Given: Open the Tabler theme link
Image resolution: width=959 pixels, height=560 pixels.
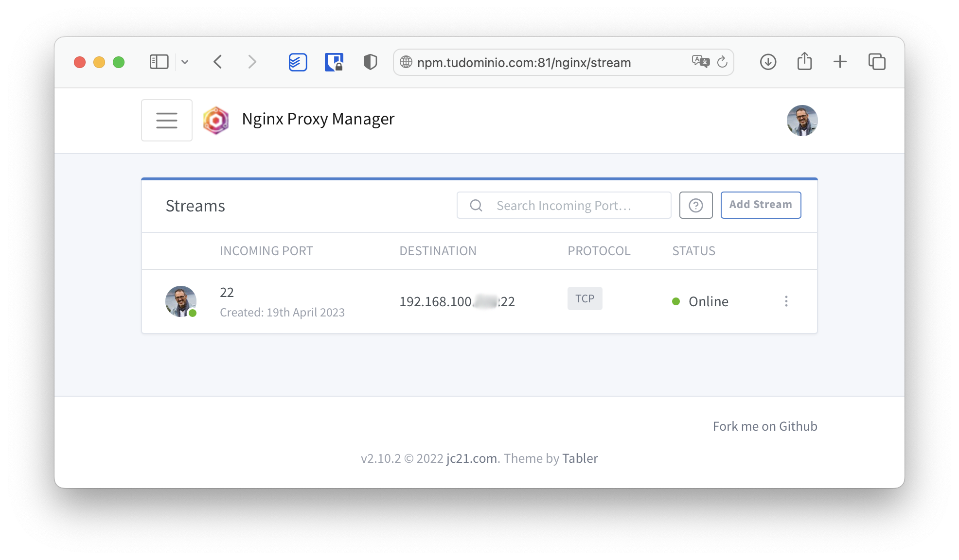Looking at the screenshot, I should pyautogui.click(x=580, y=458).
